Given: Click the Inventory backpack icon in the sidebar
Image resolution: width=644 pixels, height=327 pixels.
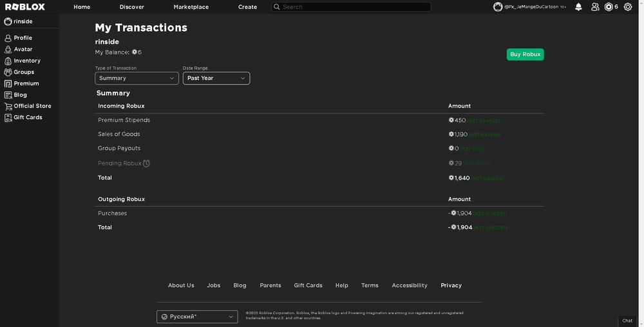Looking at the screenshot, I should click(8, 61).
